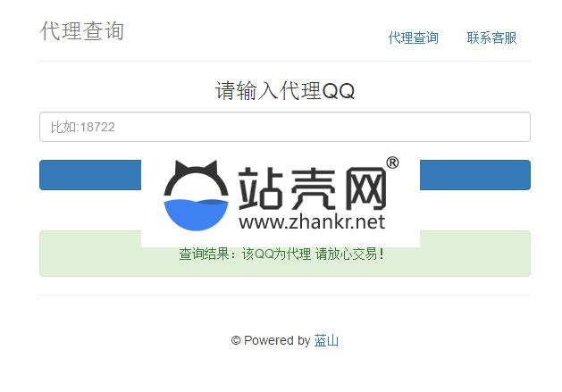Select the 查询结果 result message text
562x392 pixels.
coord(281,254)
